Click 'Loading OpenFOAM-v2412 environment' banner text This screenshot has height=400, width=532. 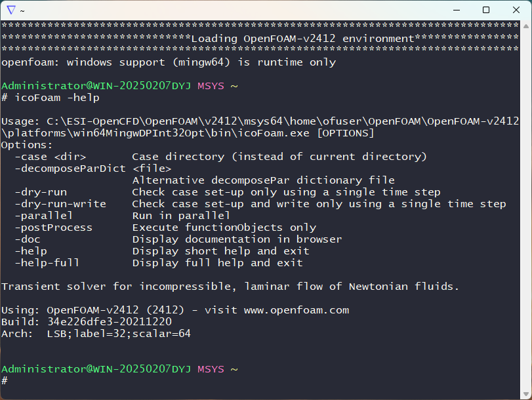(x=302, y=39)
